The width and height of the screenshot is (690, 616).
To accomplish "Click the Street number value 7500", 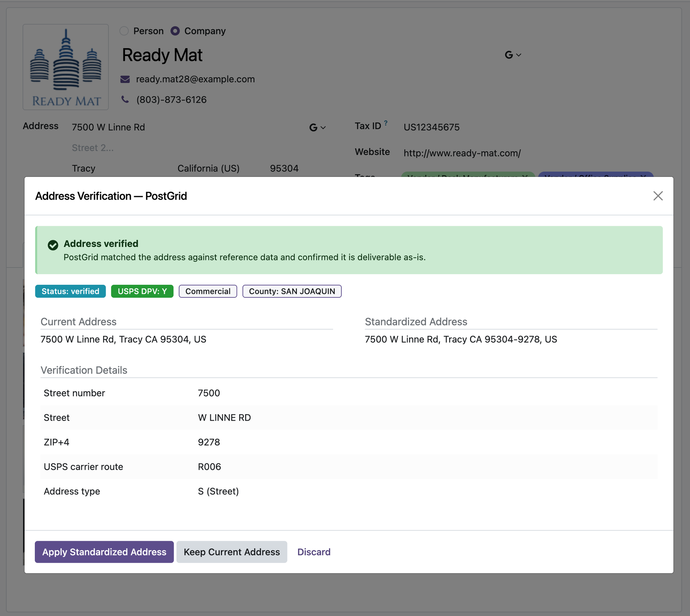I will pyautogui.click(x=209, y=393).
